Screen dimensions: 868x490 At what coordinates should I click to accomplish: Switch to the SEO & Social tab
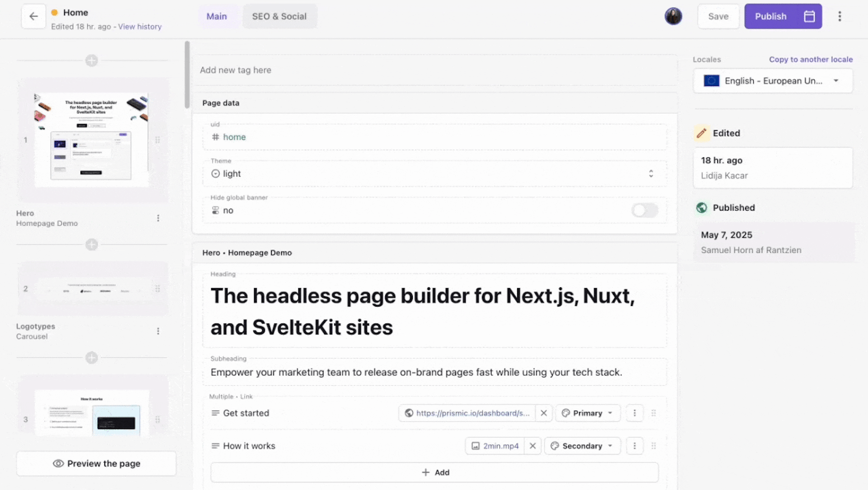(x=279, y=16)
